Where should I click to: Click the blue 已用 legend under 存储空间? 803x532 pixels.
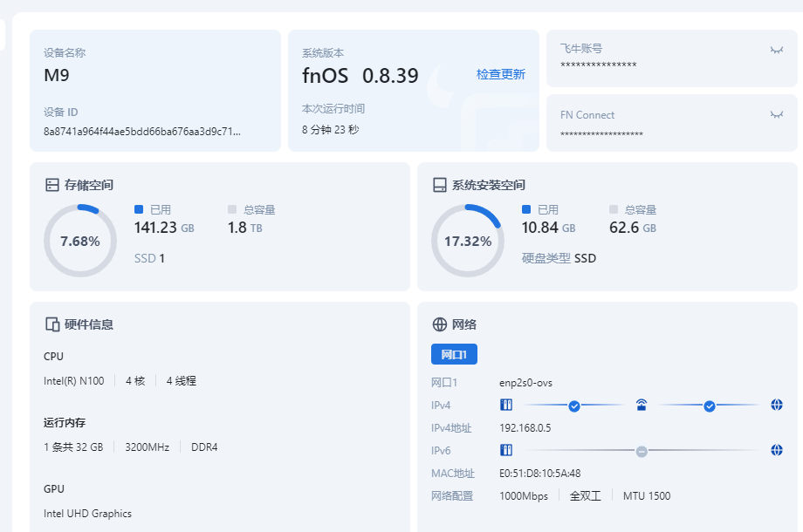pyautogui.click(x=153, y=209)
